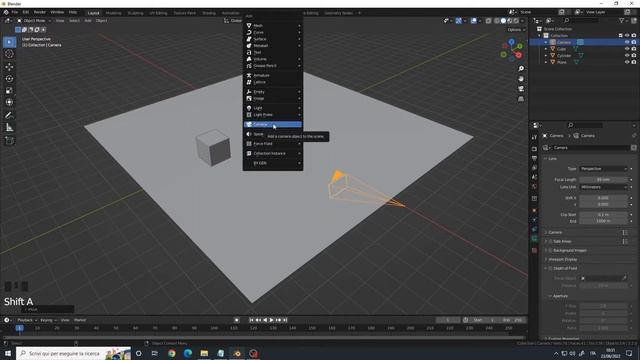The image size is (640, 360).
Task: Toggle Collection visibility eye icon
Action: 627,36
